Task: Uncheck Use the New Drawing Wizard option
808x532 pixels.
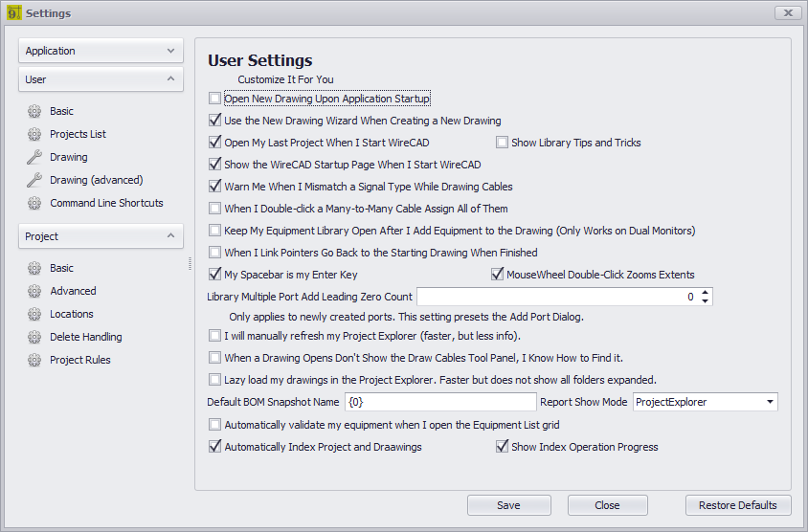Action: pyautogui.click(x=214, y=121)
